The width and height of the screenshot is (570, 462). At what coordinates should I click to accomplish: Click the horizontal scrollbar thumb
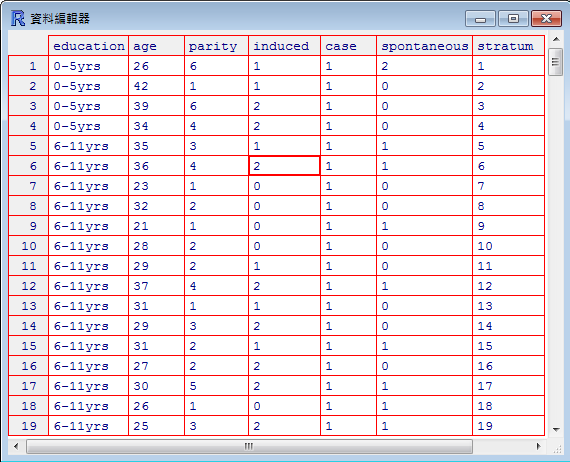tap(249, 446)
